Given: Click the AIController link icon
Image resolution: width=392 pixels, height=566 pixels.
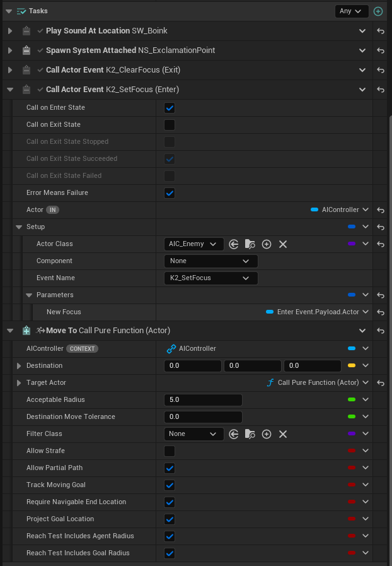Looking at the screenshot, I should pos(171,349).
